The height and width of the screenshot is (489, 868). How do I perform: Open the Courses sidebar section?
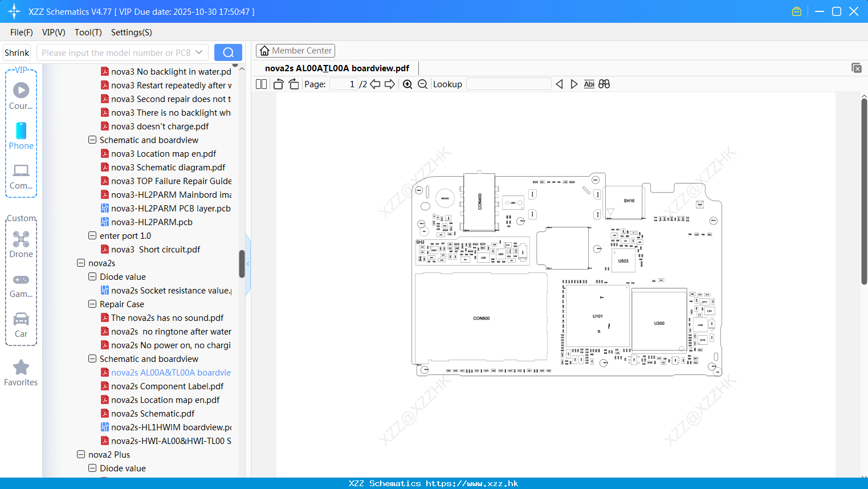point(21,96)
